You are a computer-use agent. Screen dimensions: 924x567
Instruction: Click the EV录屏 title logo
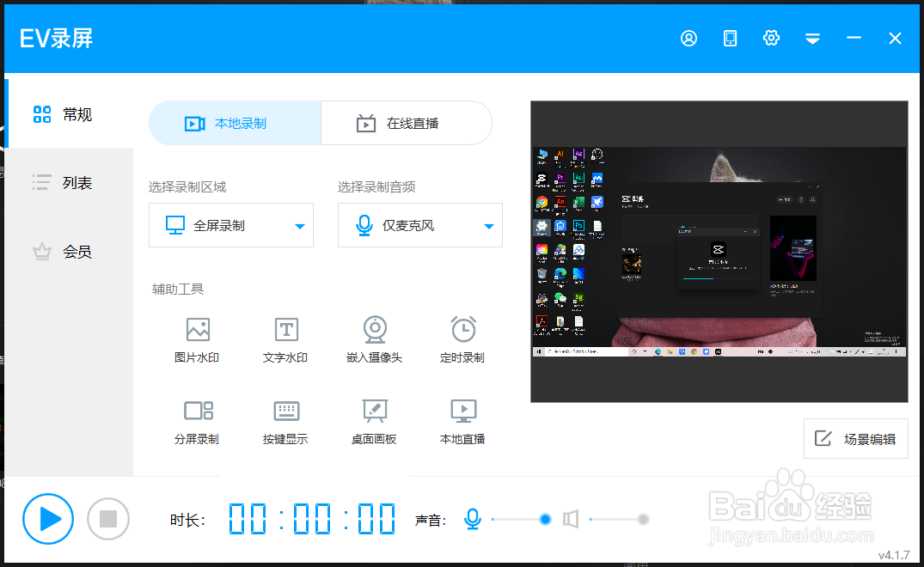[57, 39]
